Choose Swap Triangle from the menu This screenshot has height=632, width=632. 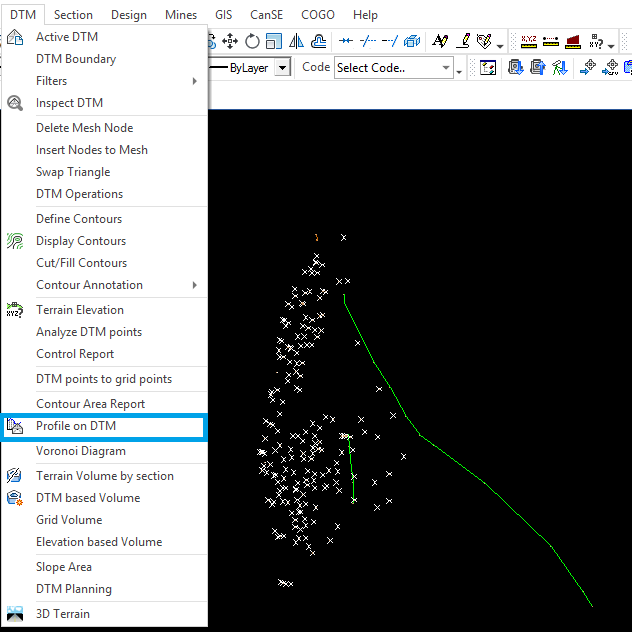pyautogui.click(x=73, y=172)
